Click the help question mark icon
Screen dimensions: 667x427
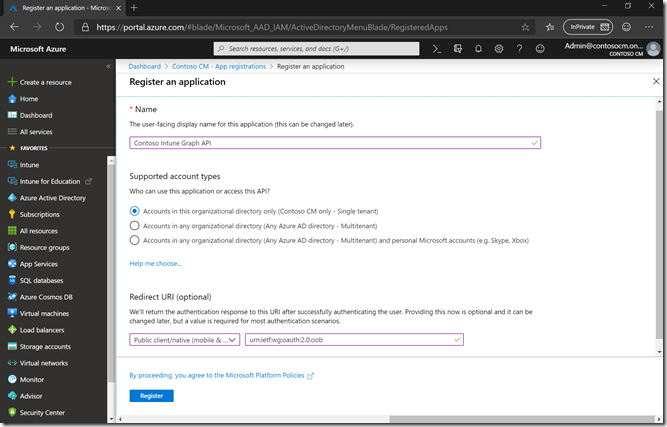520,48
